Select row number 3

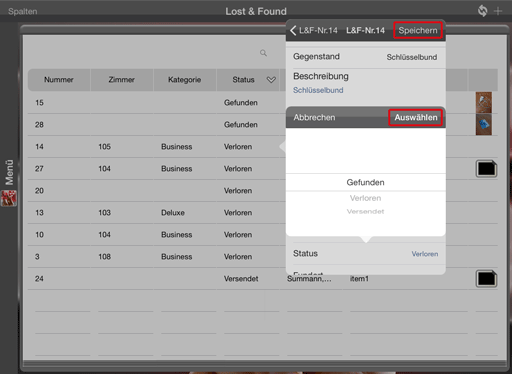click(x=37, y=257)
